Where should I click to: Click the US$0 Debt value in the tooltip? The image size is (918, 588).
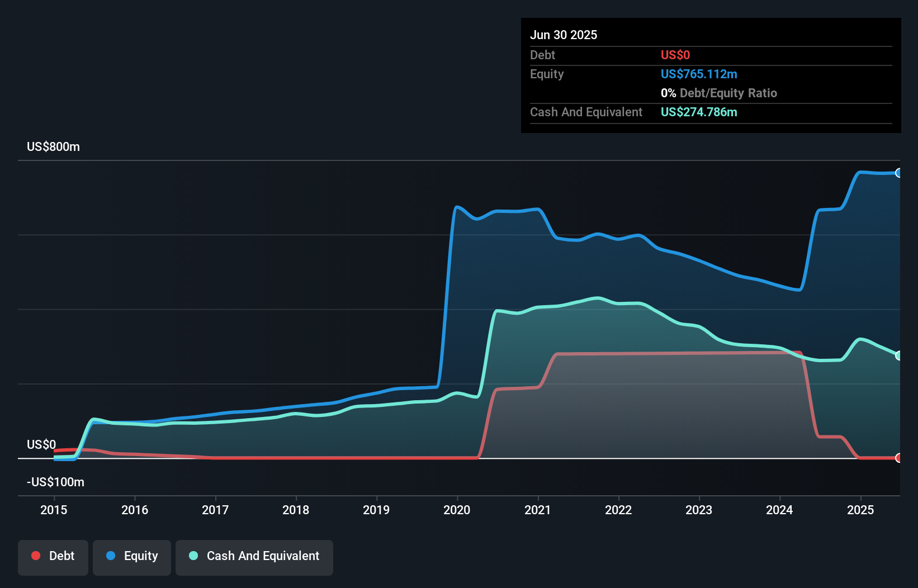(x=675, y=55)
